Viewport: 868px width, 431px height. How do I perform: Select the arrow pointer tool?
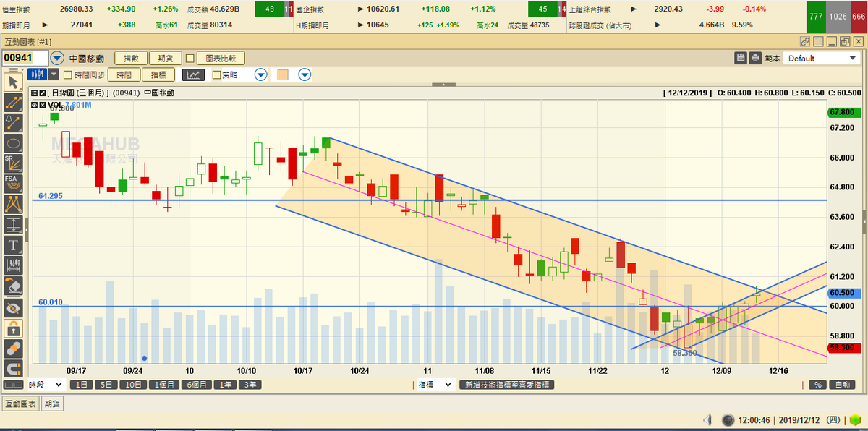tap(12, 82)
